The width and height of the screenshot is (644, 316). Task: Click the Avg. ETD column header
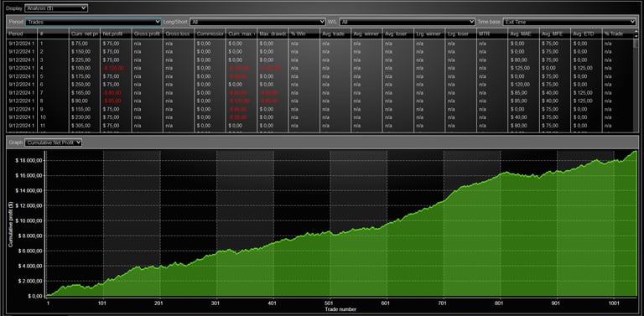(x=586, y=34)
